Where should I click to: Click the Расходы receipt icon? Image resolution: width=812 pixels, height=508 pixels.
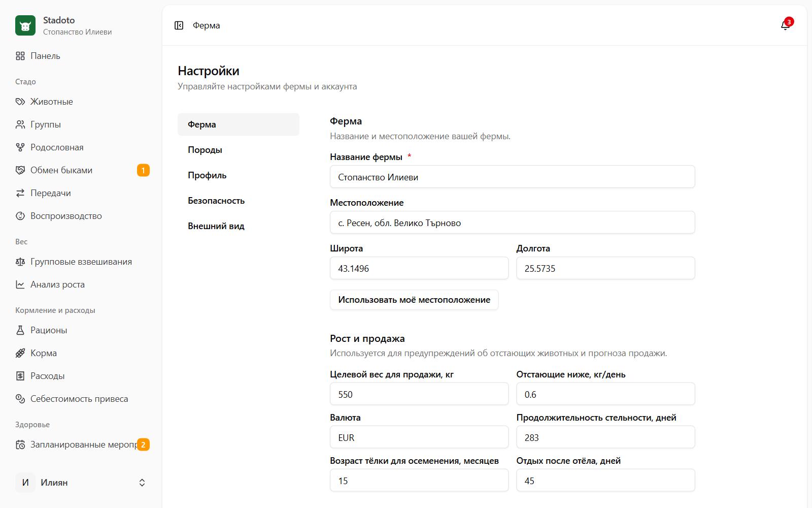(20, 376)
